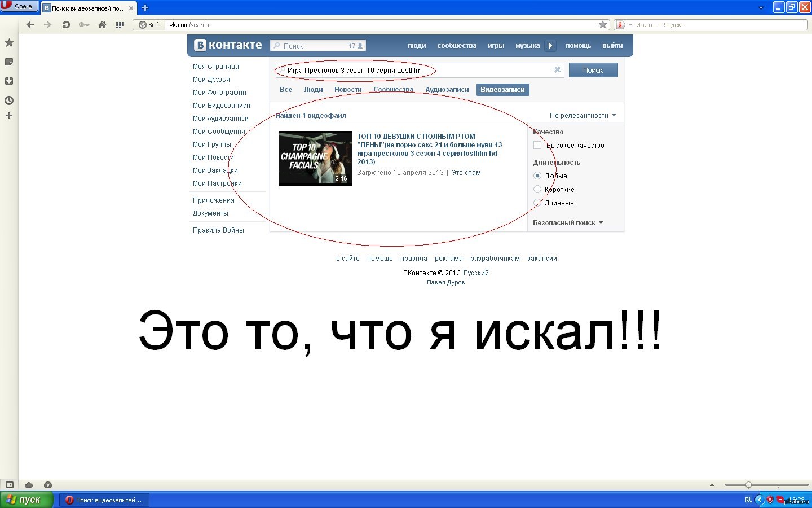Bookmark page with address bar star
This screenshot has height=508, width=812.
click(x=603, y=25)
